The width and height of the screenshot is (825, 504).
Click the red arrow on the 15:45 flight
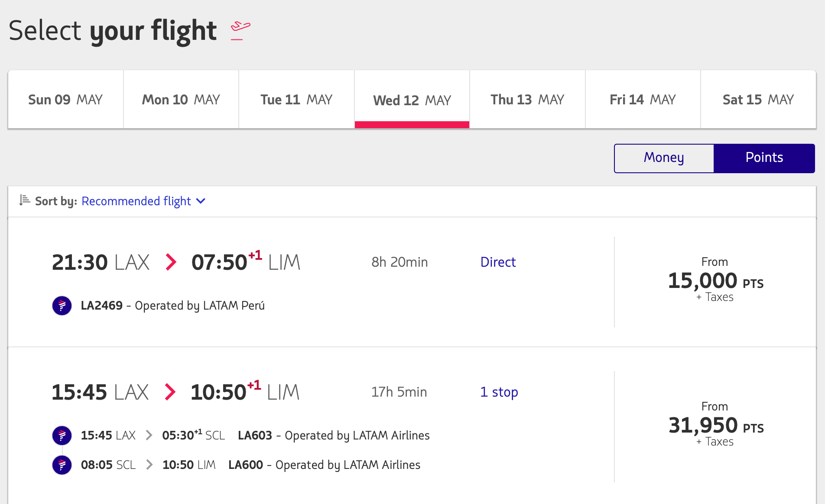[x=169, y=392]
